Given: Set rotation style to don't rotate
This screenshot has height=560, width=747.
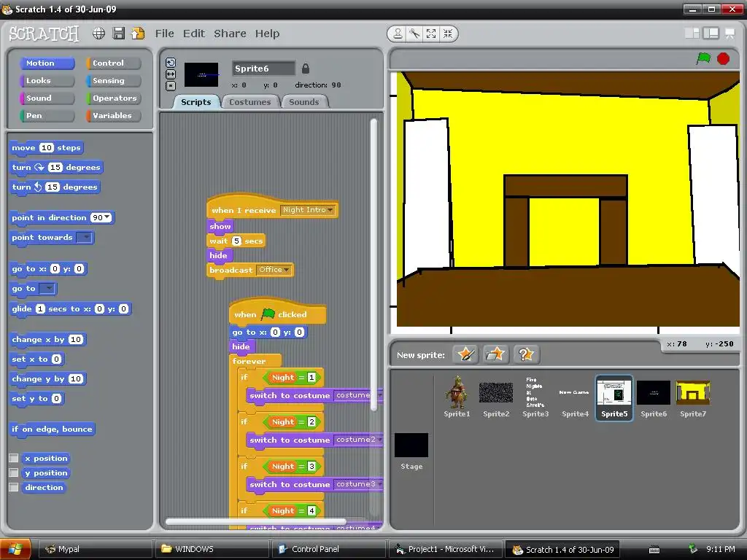Looking at the screenshot, I should coord(171,86).
